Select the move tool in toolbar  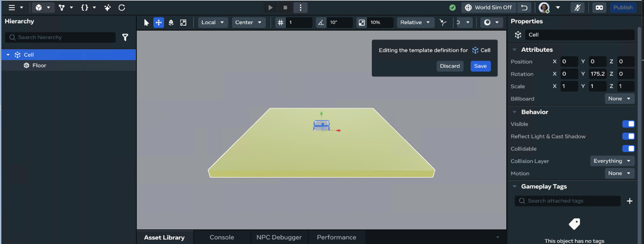(x=159, y=23)
